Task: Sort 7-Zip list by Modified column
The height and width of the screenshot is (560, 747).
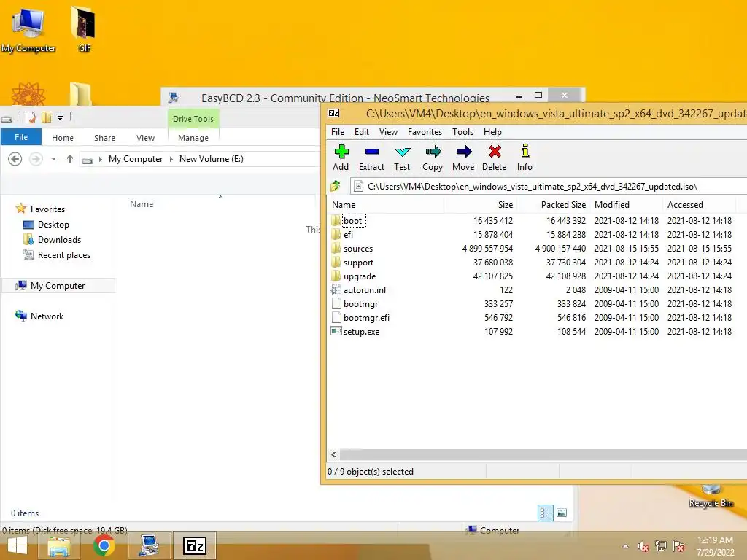Action: click(627, 205)
